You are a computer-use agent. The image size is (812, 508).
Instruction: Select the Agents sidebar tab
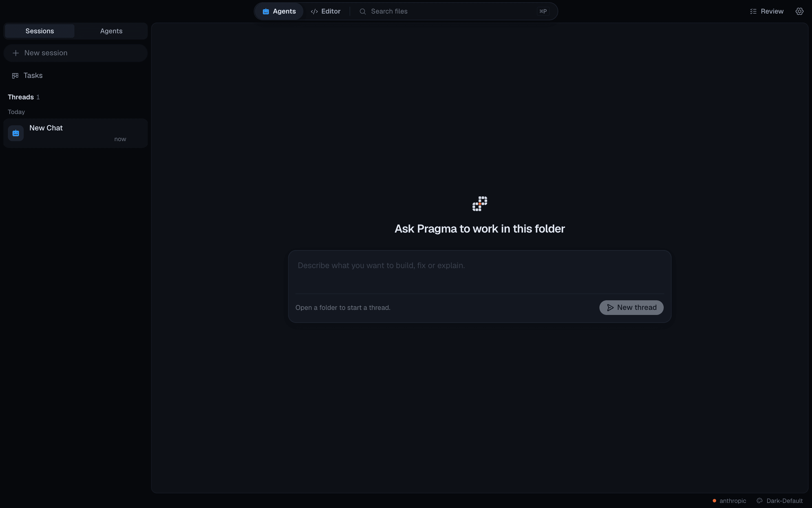111,31
